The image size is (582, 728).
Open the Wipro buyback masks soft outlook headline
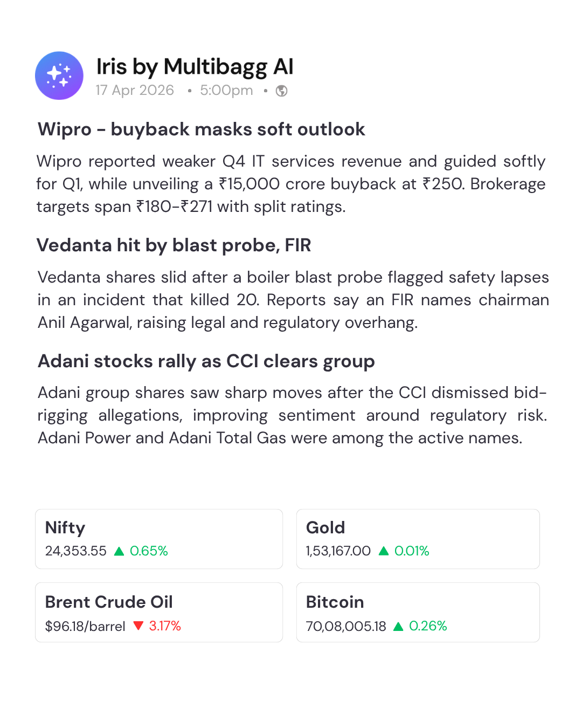pyautogui.click(x=201, y=129)
